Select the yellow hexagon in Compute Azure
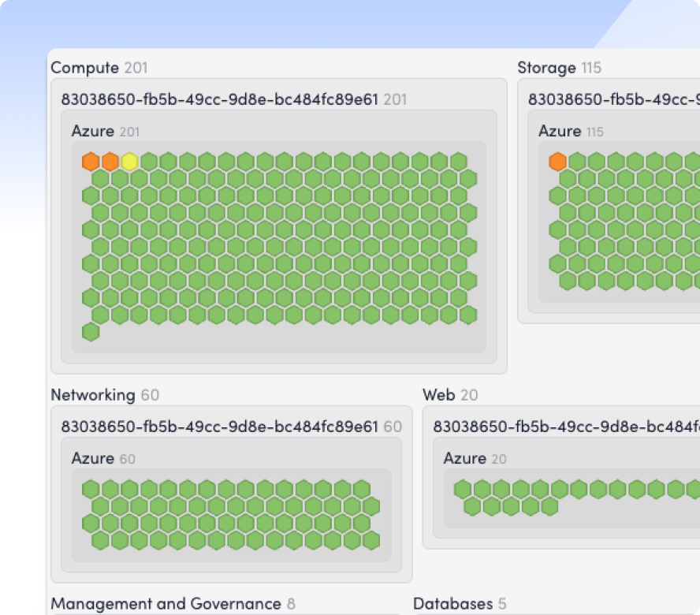This screenshot has height=615, width=700. (129, 161)
